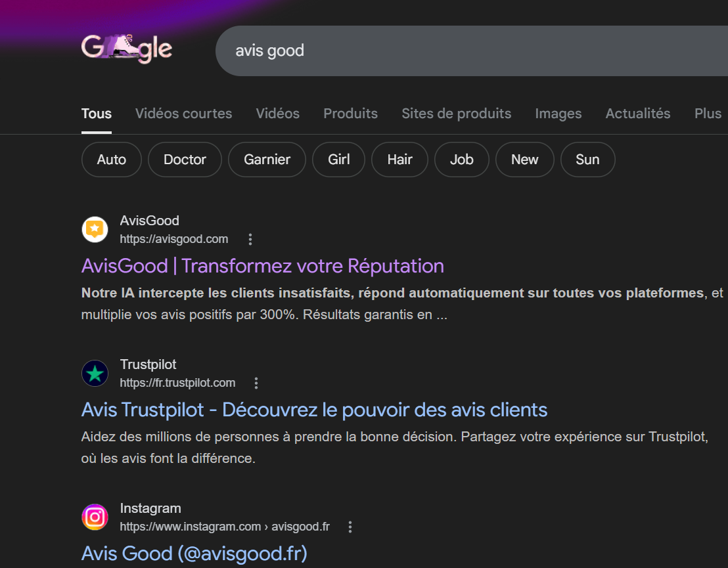Choose the Job suggestion chip
The image size is (728, 568).
coord(461,160)
